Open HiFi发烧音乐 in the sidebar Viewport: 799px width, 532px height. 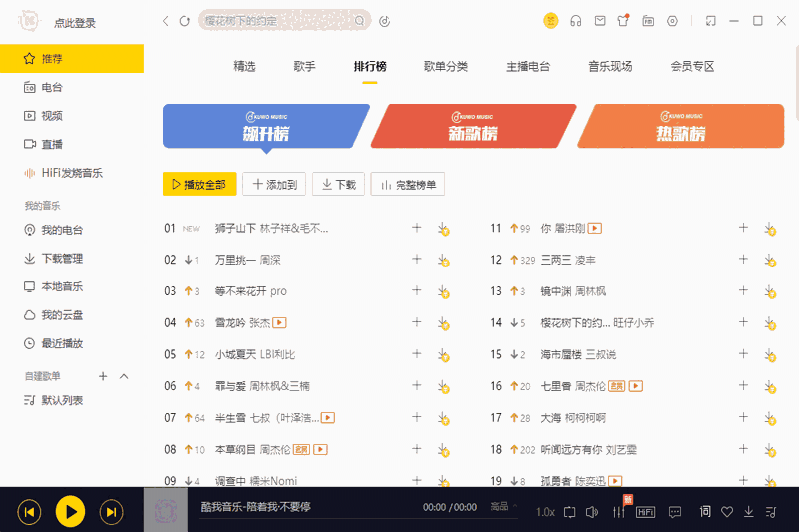[72, 173]
